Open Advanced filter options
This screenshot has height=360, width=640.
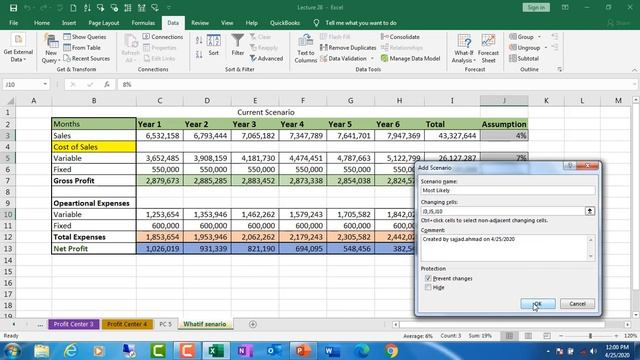coord(266,59)
